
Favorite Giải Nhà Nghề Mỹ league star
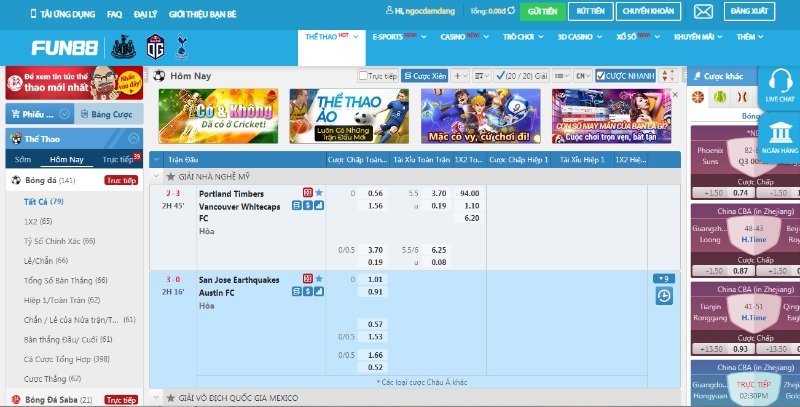171,177
